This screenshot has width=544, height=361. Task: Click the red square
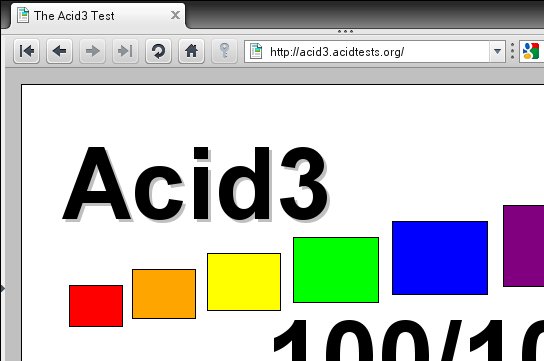pyautogui.click(x=96, y=306)
